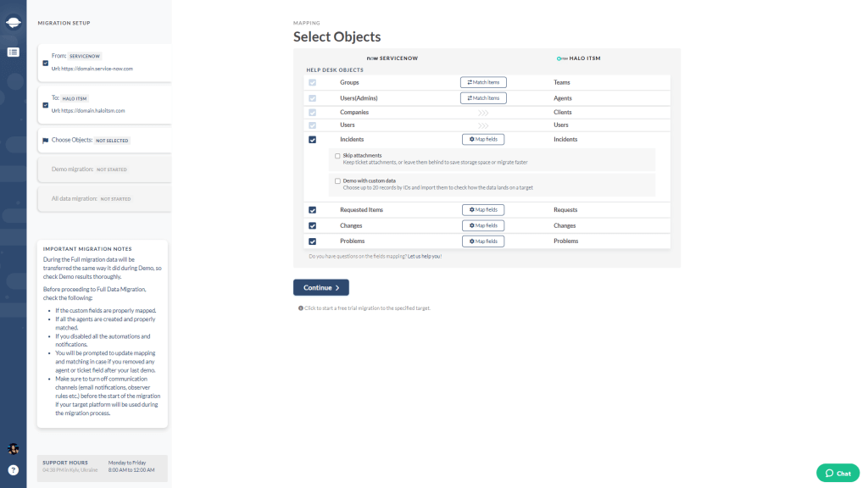The height and width of the screenshot is (488, 868).
Task: Open Map fields settings for Requested Items
Action: point(483,209)
